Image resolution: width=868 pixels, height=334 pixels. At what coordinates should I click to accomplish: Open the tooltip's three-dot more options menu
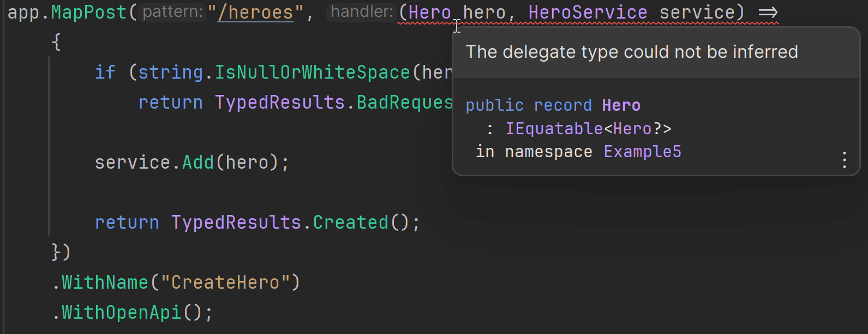(844, 160)
